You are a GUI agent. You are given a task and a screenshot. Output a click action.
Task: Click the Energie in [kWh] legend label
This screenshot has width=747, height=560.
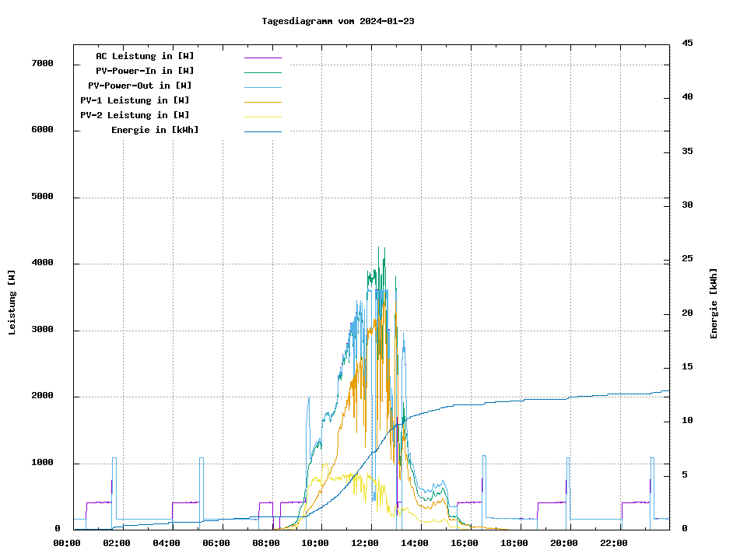[155, 130]
